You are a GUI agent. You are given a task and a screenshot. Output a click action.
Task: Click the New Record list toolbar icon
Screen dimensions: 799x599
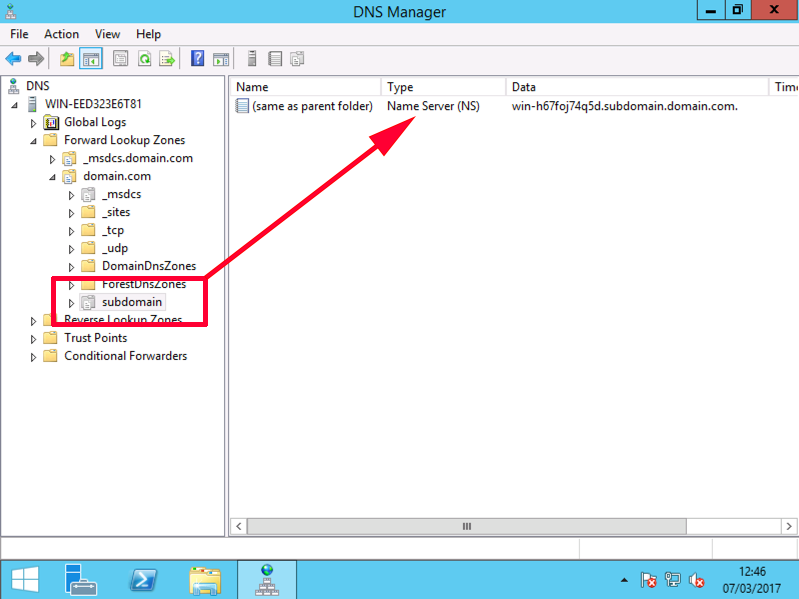pos(275,59)
